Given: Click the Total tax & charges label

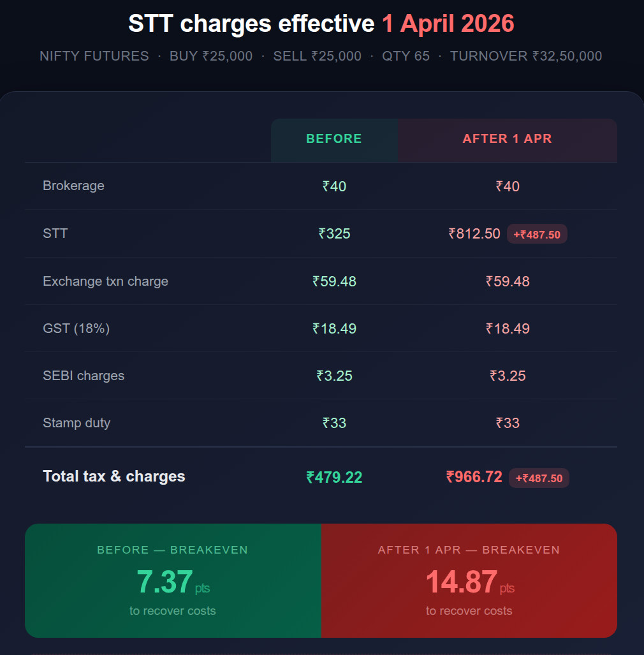Looking at the screenshot, I should (x=114, y=476).
